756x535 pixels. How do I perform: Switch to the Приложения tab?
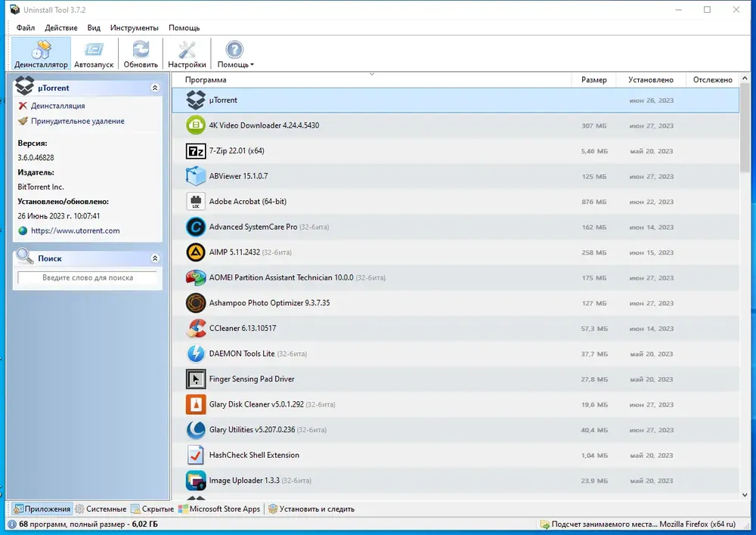[x=42, y=509]
